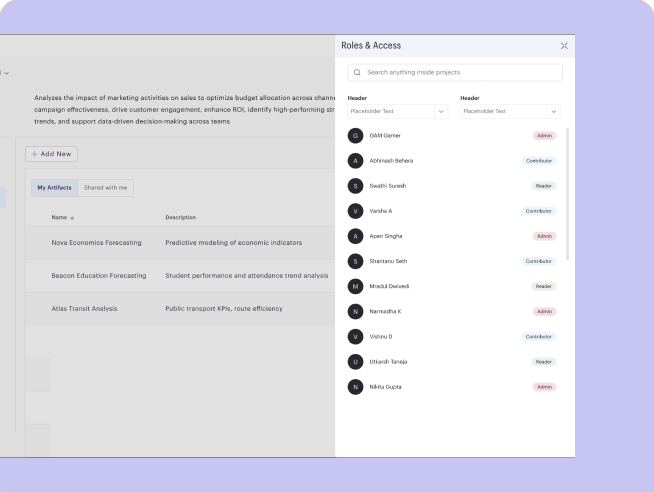Click Utkarsh Taneja's Reader role badge
The height and width of the screenshot is (492, 654).
tap(543, 362)
